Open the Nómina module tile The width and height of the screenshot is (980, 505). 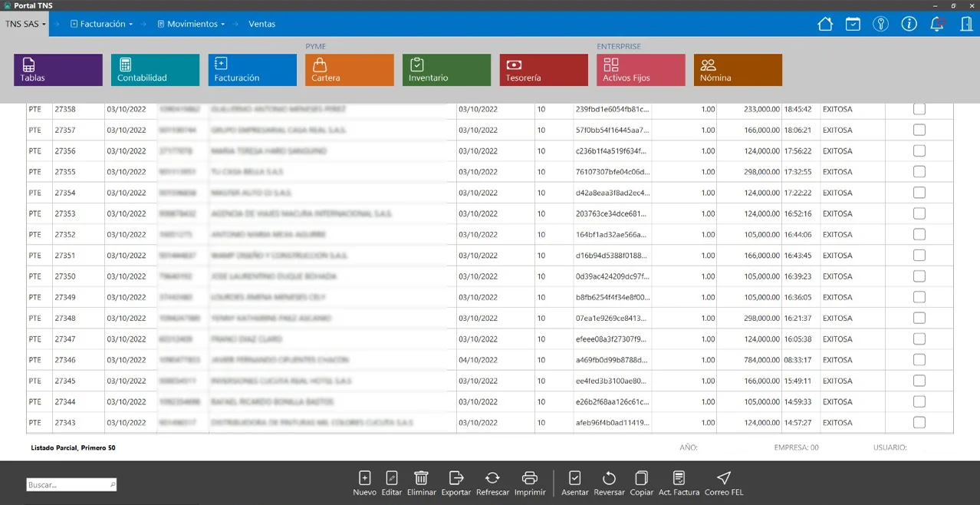[738, 70]
